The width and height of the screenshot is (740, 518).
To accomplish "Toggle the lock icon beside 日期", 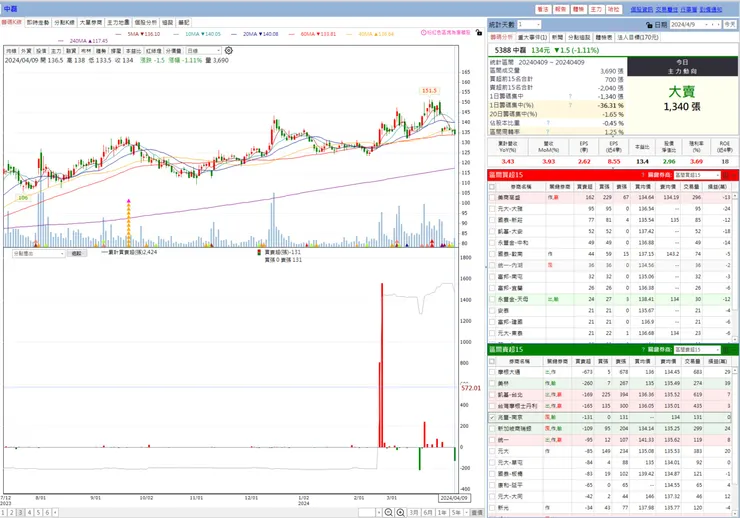I will point(649,25).
